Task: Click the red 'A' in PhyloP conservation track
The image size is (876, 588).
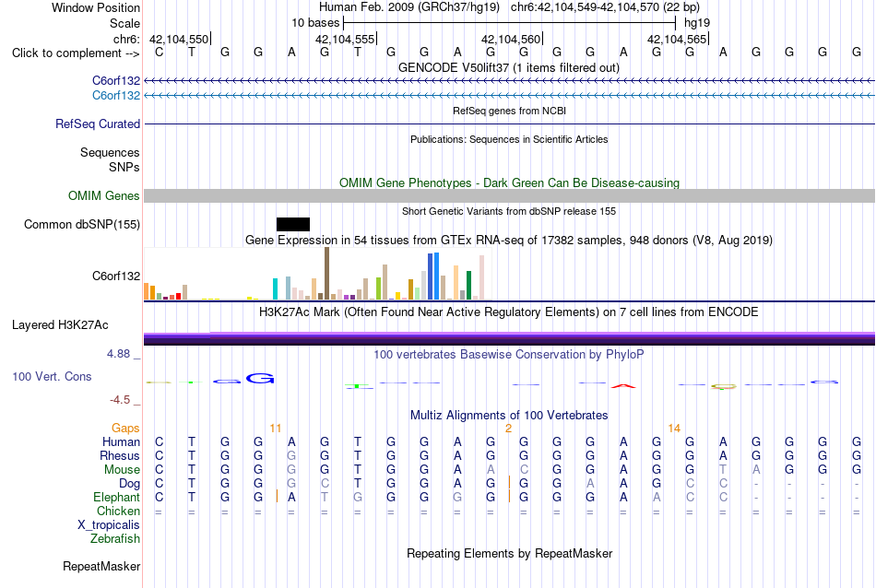Action: pyautogui.click(x=623, y=386)
